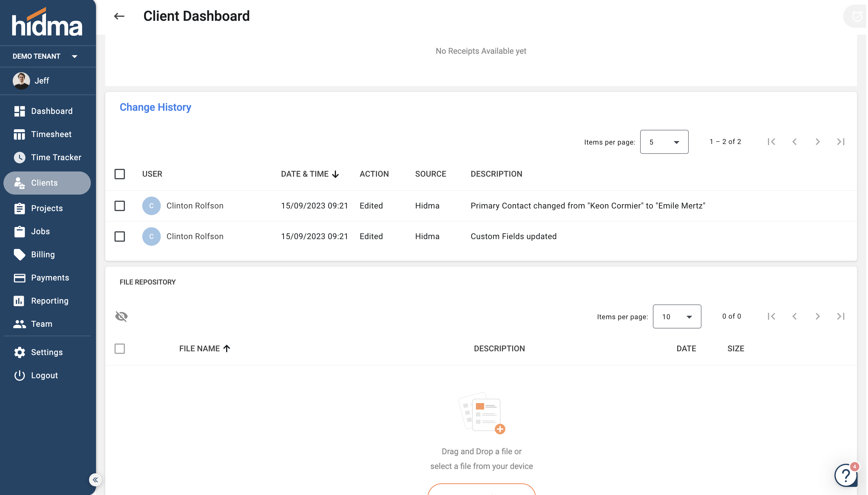This screenshot has width=868, height=495.
Task: Click the Jobs icon in sidebar
Action: [19, 232]
